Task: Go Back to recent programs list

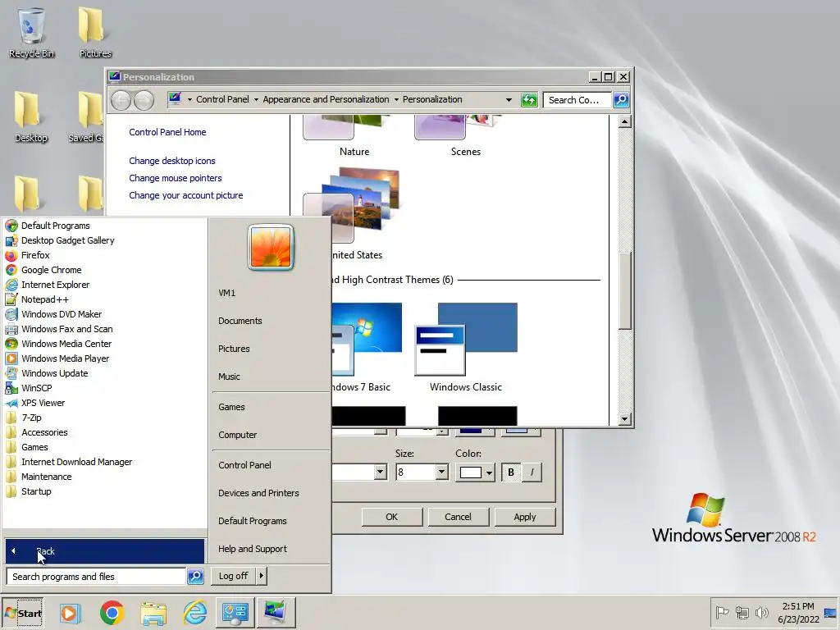Action: (105, 550)
